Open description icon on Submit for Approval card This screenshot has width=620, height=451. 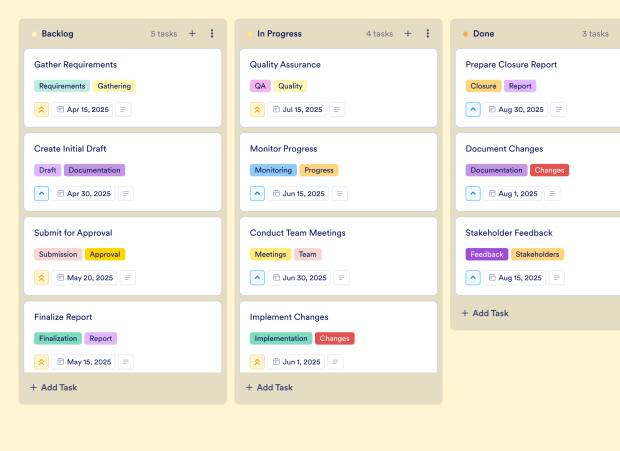tap(127, 278)
